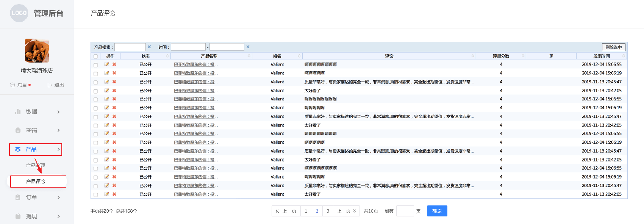Expand the 数据 sidebar menu
Screen dimensions: 644x224
37,111
